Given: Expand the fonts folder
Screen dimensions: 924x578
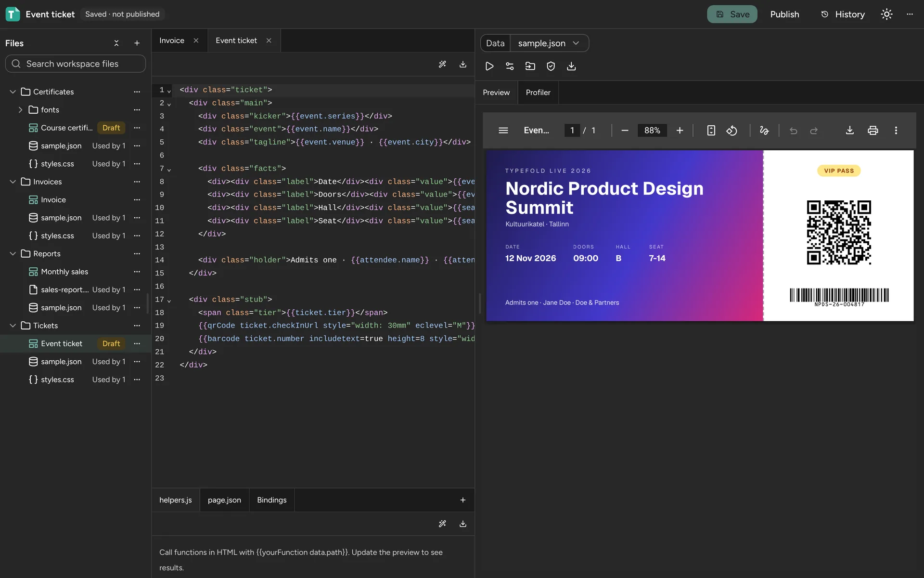Looking at the screenshot, I should point(20,110).
